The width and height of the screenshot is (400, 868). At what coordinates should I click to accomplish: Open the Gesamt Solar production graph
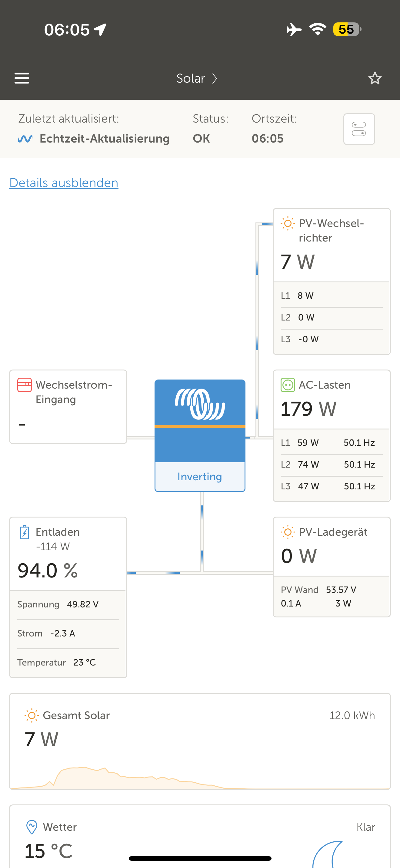point(200,778)
